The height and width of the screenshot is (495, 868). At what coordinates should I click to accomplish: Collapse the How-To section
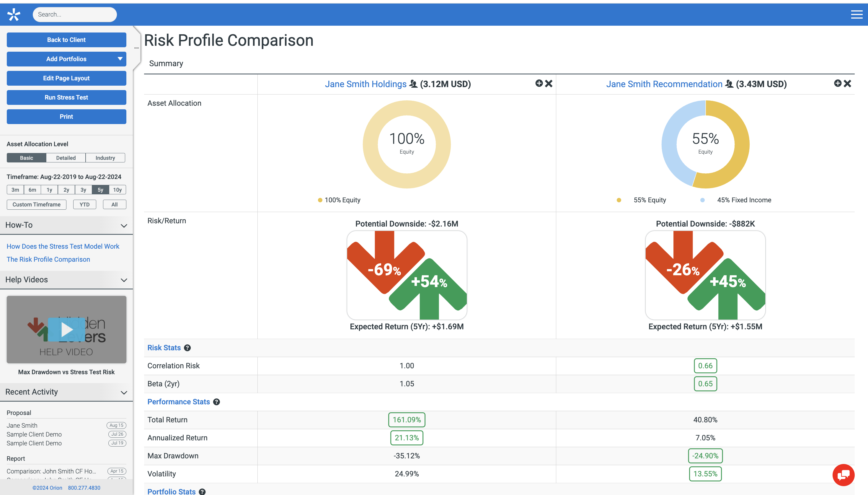(x=124, y=226)
